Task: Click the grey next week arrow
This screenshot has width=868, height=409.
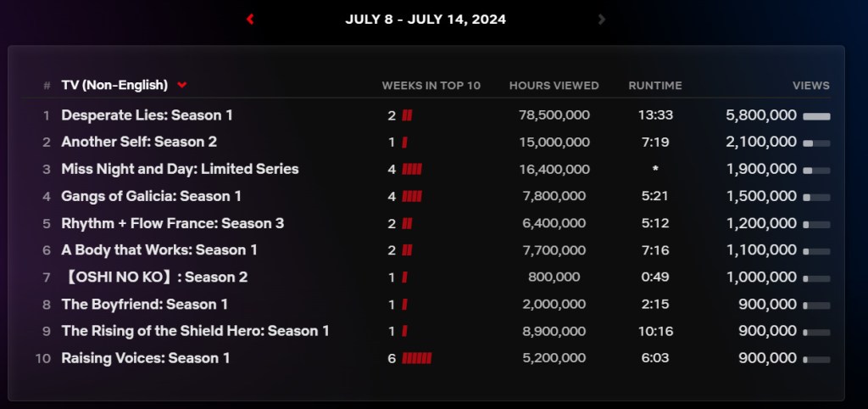Action: (x=602, y=19)
